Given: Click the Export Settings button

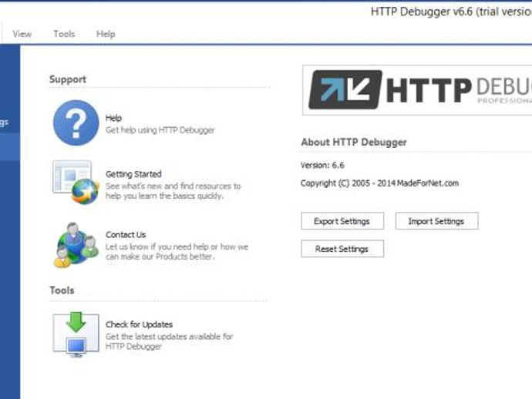Looking at the screenshot, I should point(342,221).
